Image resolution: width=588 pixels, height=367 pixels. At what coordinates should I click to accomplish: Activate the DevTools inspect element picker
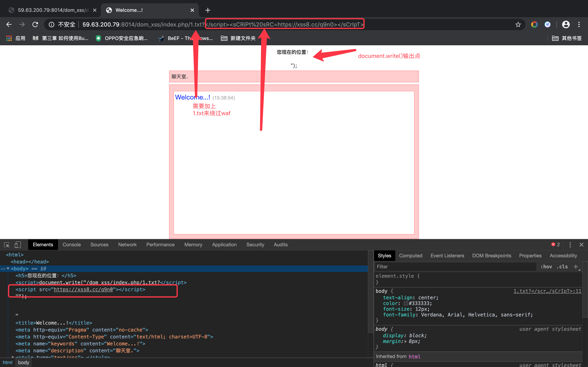[7, 245]
